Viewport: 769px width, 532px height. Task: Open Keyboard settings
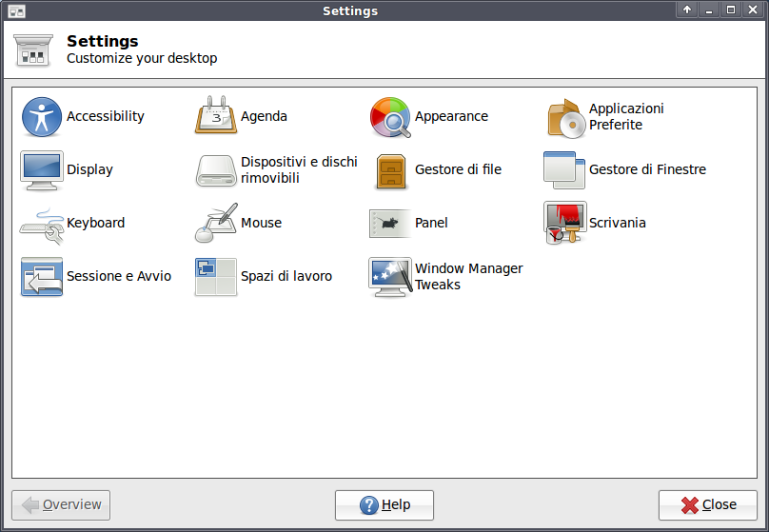coord(41,224)
